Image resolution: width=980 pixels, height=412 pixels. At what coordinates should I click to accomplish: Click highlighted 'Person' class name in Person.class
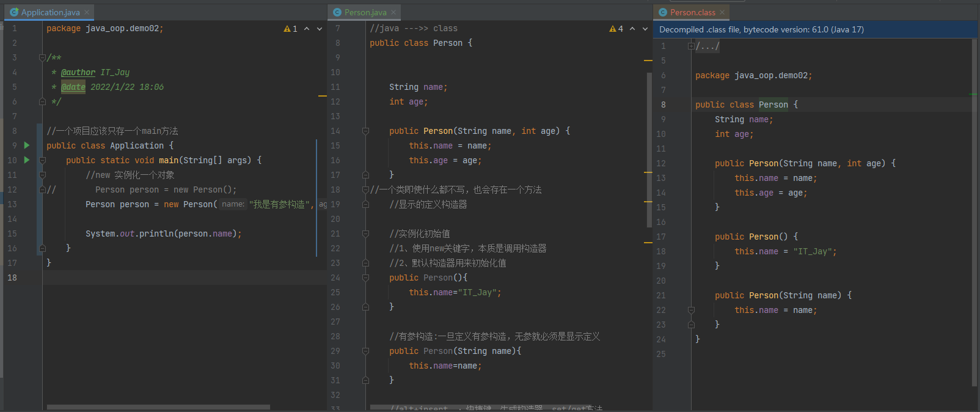pyautogui.click(x=773, y=105)
